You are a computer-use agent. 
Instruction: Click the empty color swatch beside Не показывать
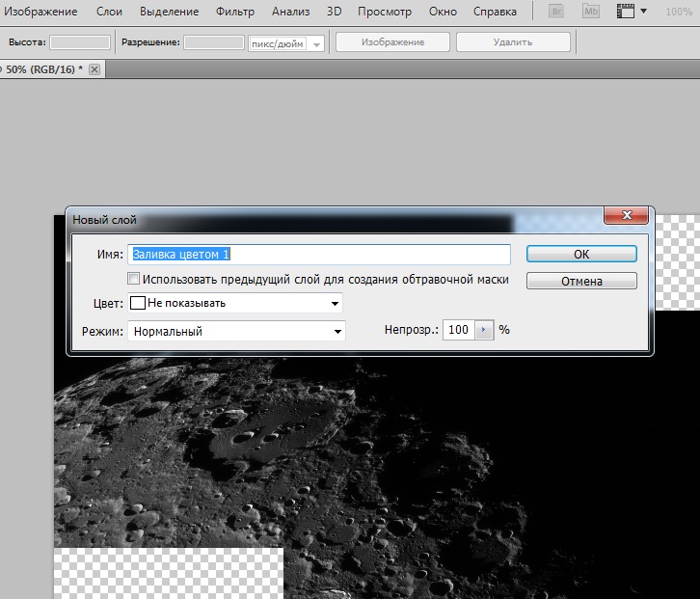(x=138, y=303)
